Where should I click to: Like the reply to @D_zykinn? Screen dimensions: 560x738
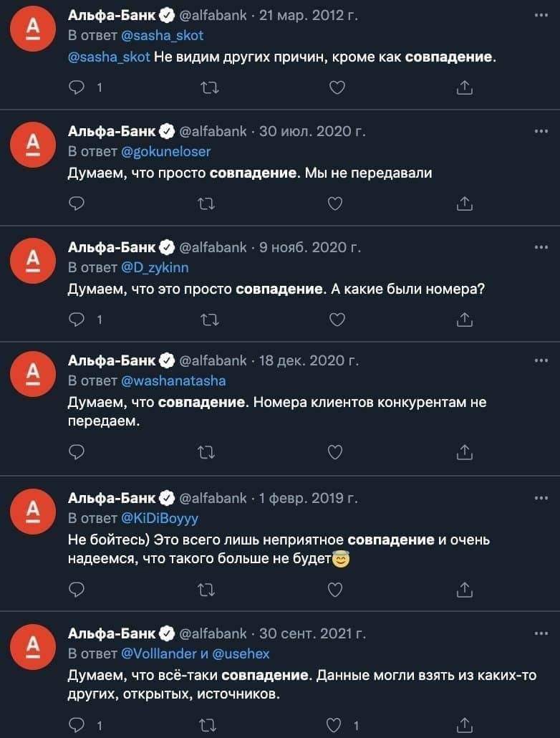coord(337,320)
